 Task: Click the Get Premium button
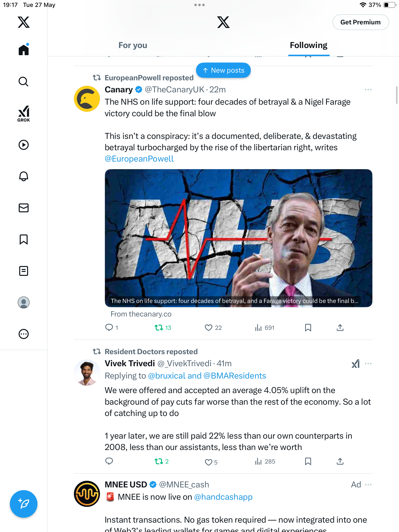pyautogui.click(x=361, y=22)
